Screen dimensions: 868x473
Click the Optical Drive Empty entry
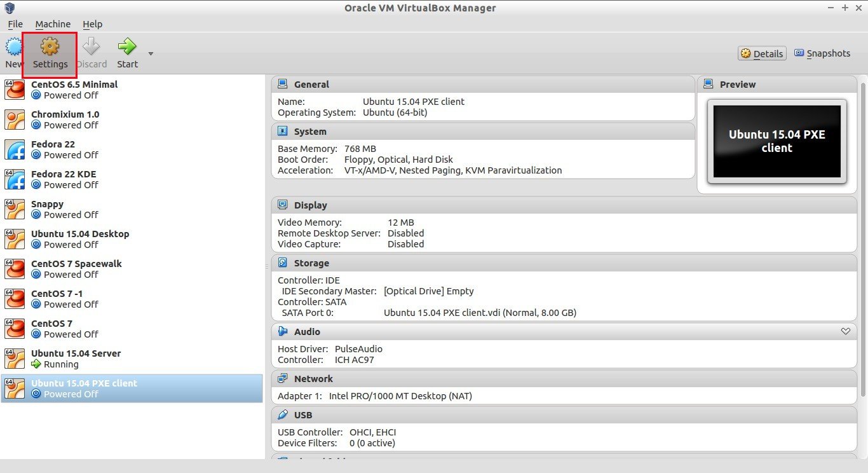click(429, 291)
